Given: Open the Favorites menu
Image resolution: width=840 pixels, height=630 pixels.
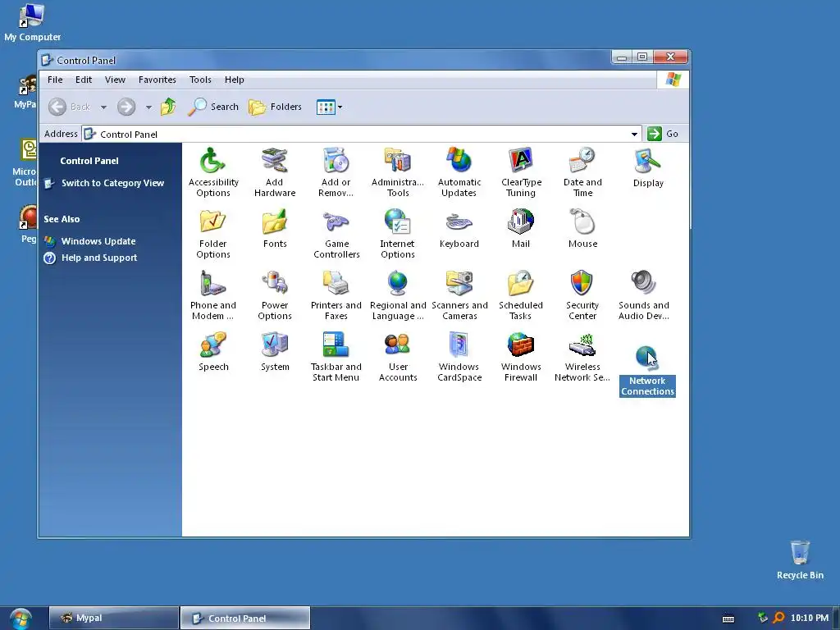Looking at the screenshot, I should pyautogui.click(x=157, y=80).
